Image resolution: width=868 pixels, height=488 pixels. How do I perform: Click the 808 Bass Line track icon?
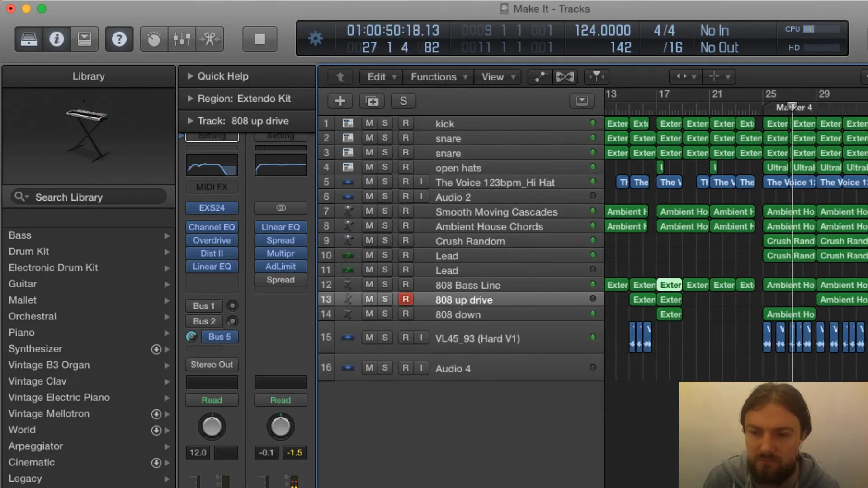tap(348, 285)
